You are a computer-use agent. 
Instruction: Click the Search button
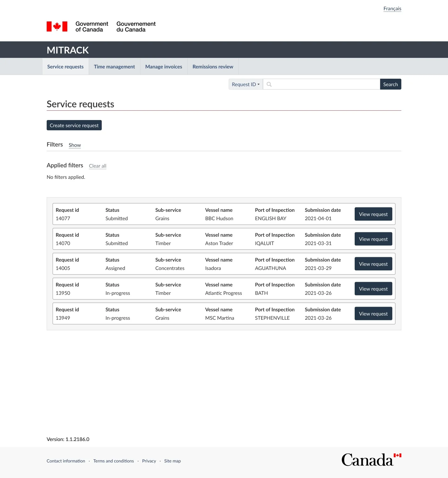(x=390, y=84)
